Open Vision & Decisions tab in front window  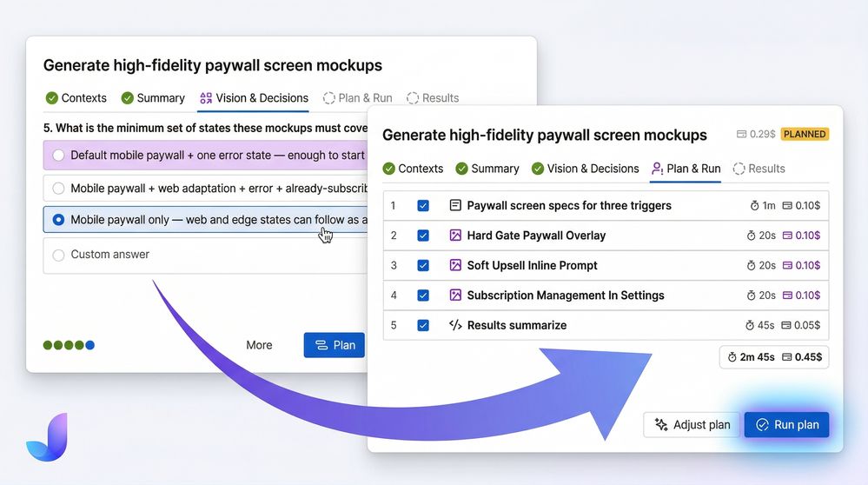pyautogui.click(x=585, y=169)
